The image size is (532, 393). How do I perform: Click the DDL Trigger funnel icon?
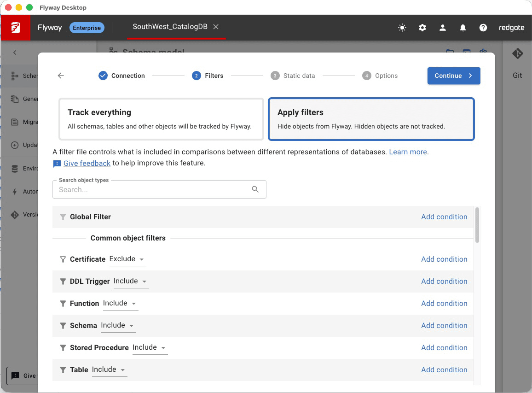(63, 282)
